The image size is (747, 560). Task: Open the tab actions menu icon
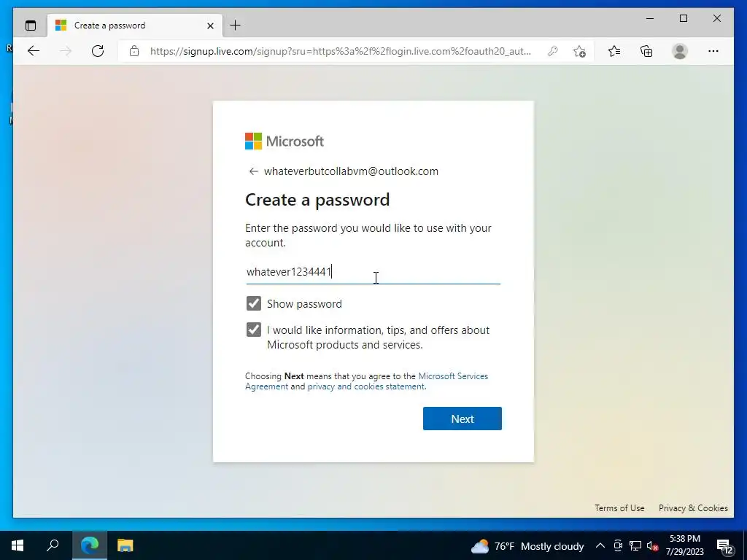tap(31, 26)
